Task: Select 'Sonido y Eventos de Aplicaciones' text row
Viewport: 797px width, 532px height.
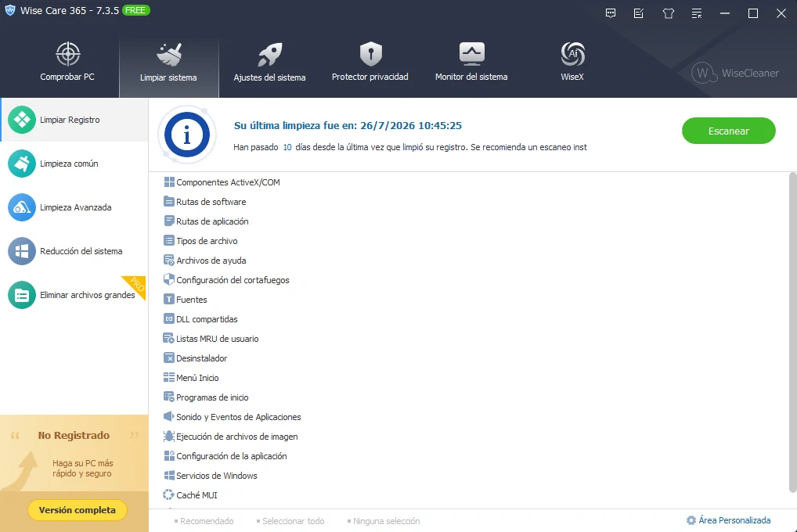Action: pyautogui.click(x=238, y=417)
